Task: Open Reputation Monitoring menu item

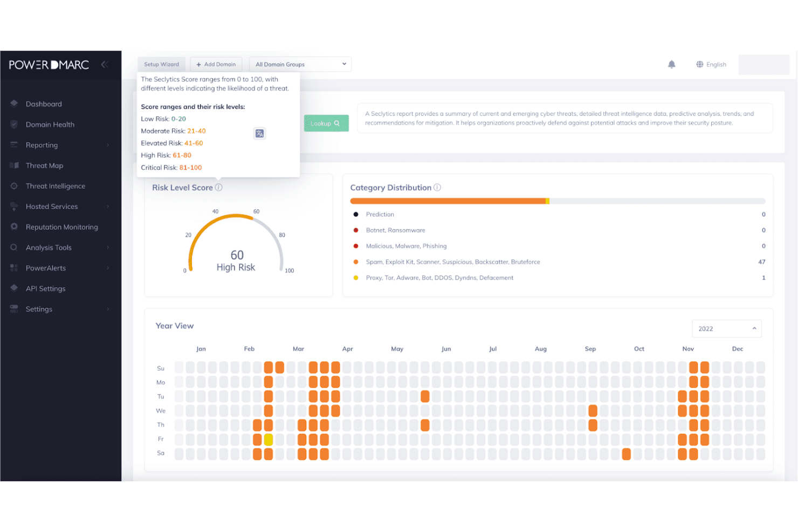Action: pos(62,227)
